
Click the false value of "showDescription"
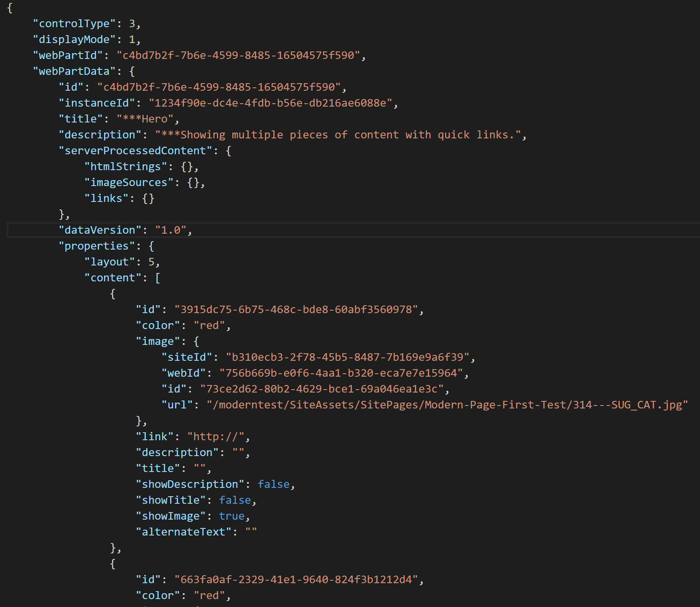[274, 485]
